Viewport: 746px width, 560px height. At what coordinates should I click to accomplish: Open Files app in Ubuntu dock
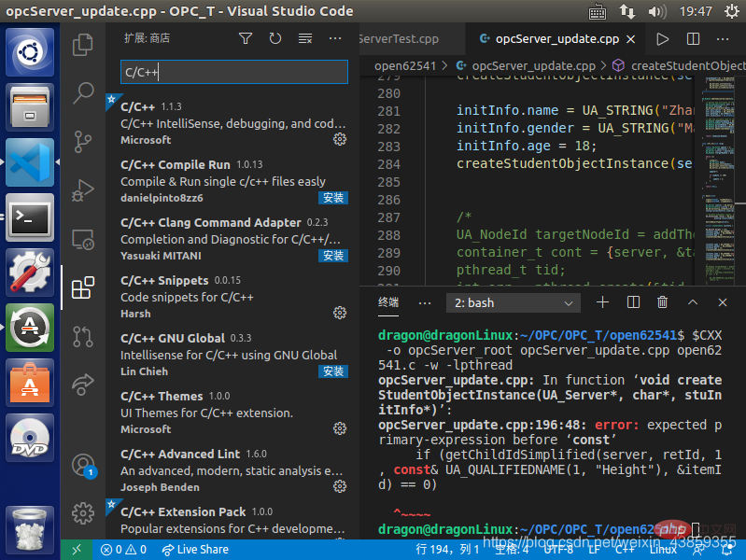(x=30, y=107)
